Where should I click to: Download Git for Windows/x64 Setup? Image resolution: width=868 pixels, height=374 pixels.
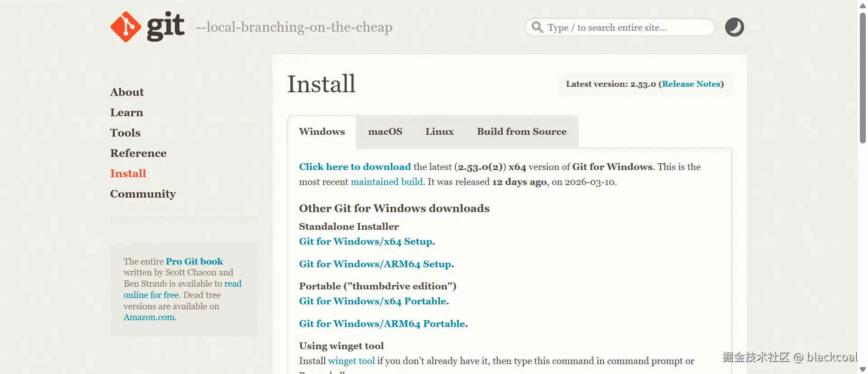click(x=366, y=241)
